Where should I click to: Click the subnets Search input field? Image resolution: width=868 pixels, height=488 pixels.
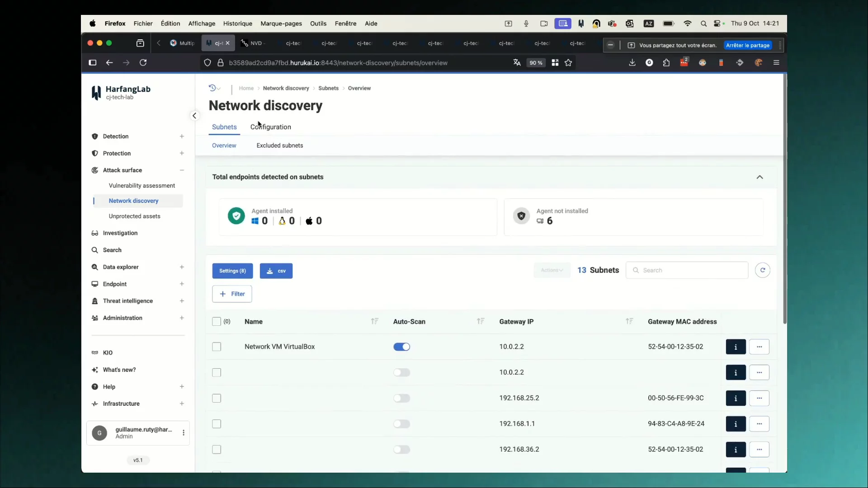[x=687, y=270]
